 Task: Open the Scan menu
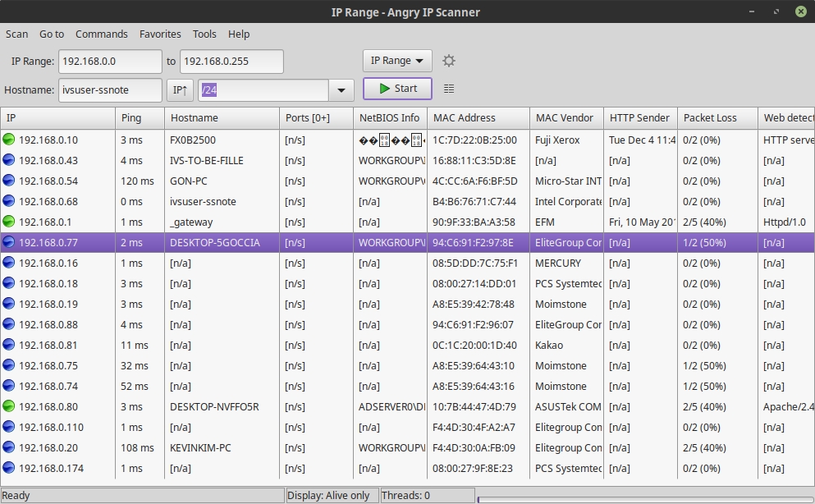16,34
